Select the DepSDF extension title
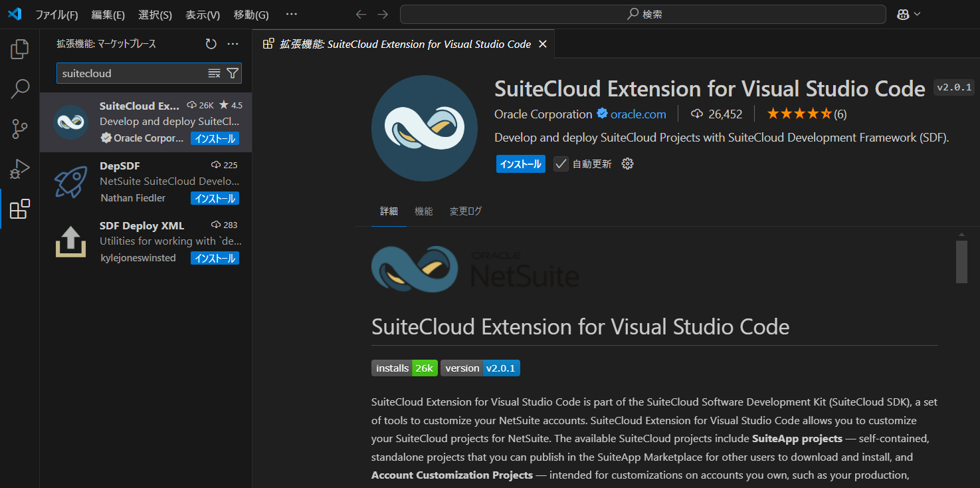980x488 pixels. (120, 166)
